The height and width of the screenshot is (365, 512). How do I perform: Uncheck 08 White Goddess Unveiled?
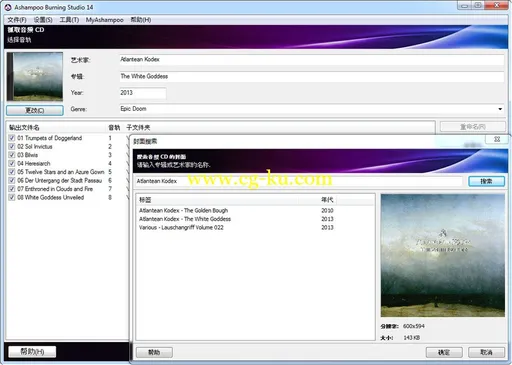click(12, 197)
